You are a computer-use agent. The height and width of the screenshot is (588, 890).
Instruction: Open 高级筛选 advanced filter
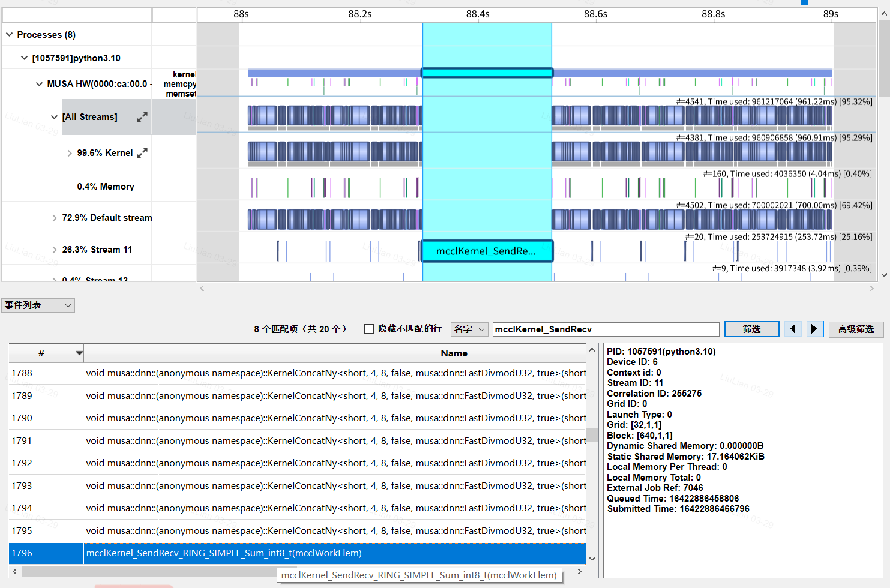coord(856,329)
